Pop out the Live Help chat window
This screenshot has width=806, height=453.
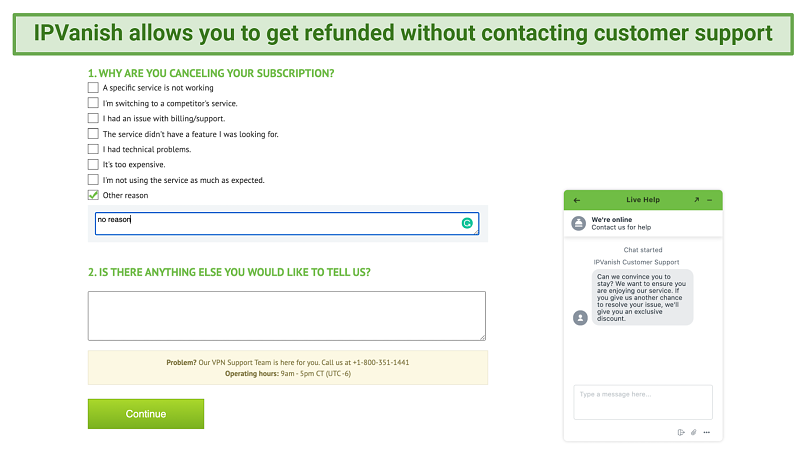(x=697, y=200)
